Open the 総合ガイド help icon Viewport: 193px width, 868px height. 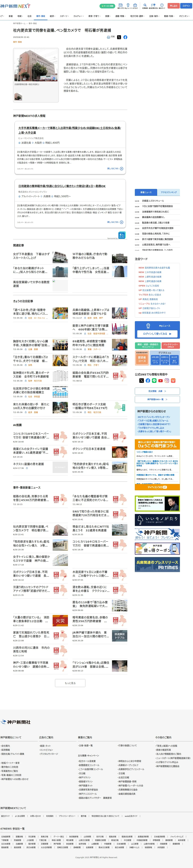pos(162,6)
